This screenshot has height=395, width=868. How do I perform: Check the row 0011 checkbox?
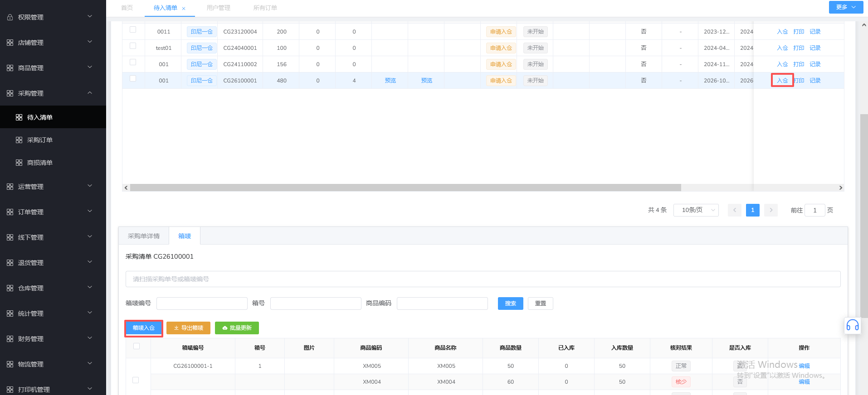coord(133,29)
